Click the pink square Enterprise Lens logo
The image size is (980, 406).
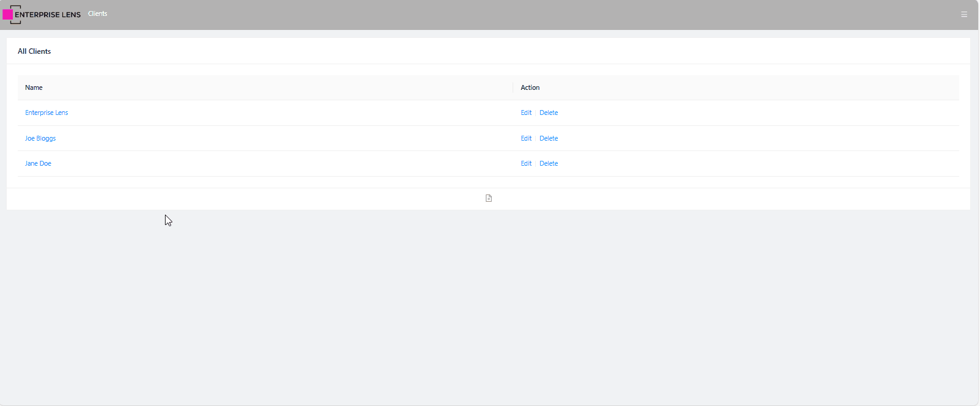(8, 15)
